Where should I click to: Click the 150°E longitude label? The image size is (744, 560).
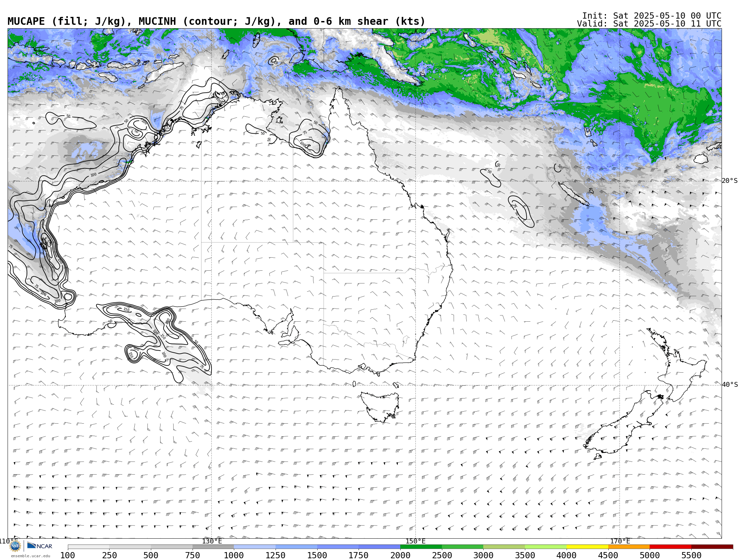pos(416,541)
